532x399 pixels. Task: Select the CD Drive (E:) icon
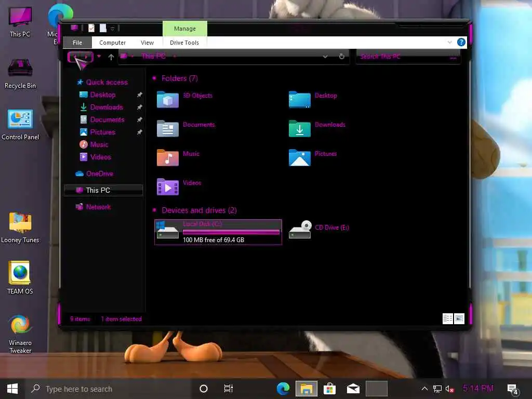tap(300, 230)
